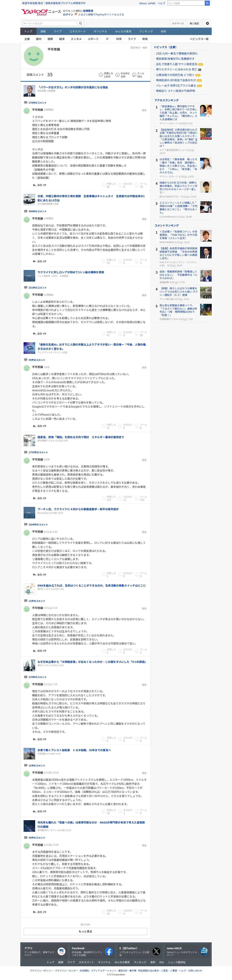The height and width of the screenshot is (980, 232).
Task: Open the 国内 category
Action: pyautogui.click(x=38, y=39)
